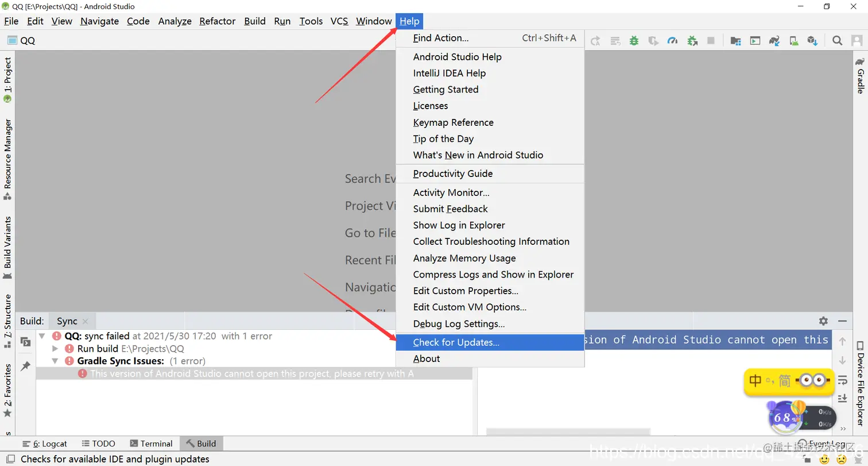The width and height of the screenshot is (868, 466).
Task: Select Keymap Reference menu entry
Action: 490,122
